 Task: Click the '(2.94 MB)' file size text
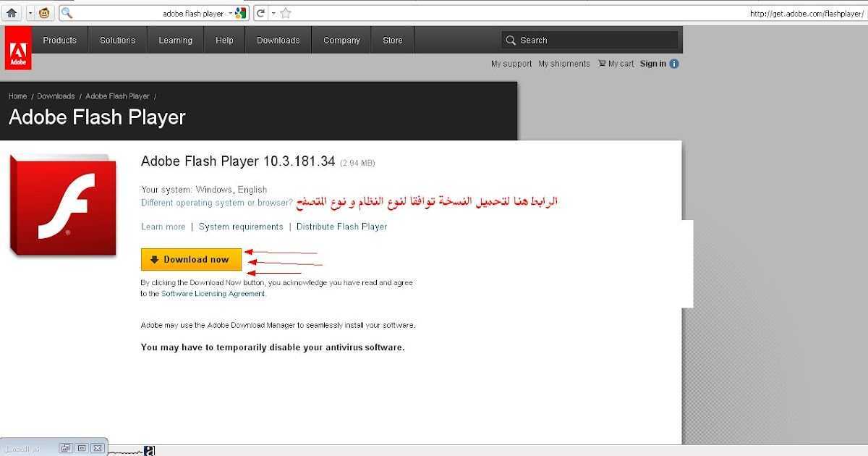(357, 163)
